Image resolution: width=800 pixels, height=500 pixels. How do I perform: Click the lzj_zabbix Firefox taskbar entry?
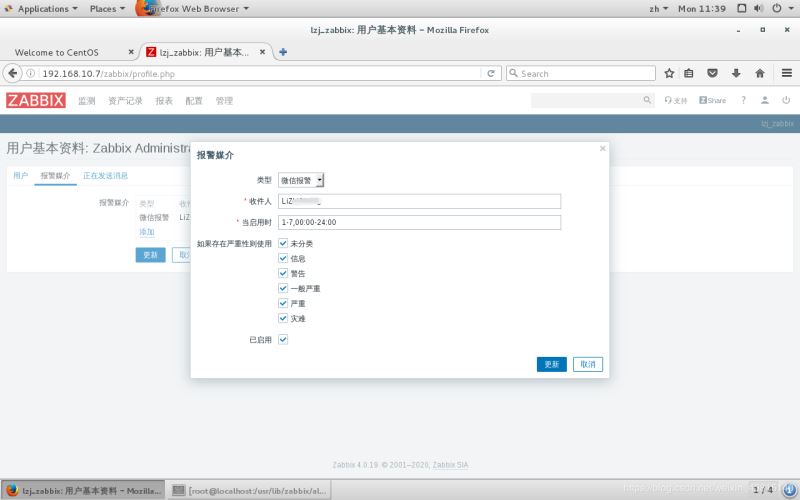pyautogui.click(x=83, y=490)
